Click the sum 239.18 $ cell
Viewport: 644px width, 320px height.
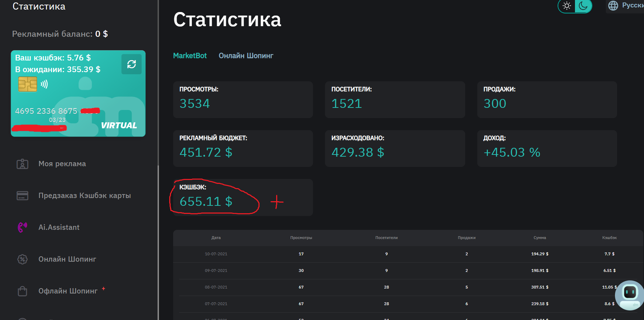click(x=540, y=304)
